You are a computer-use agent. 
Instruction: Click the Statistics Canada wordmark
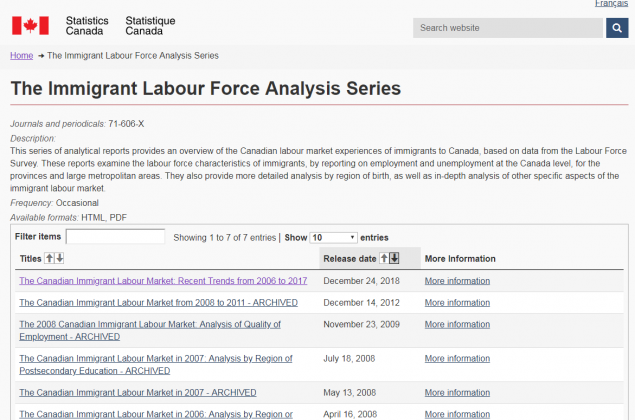click(x=87, y=26)
